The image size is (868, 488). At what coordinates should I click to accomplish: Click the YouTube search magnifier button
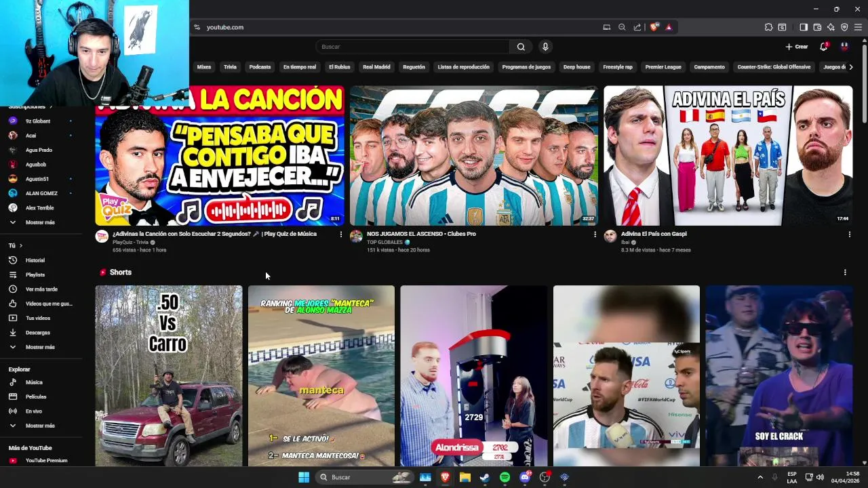click(521, 47)
